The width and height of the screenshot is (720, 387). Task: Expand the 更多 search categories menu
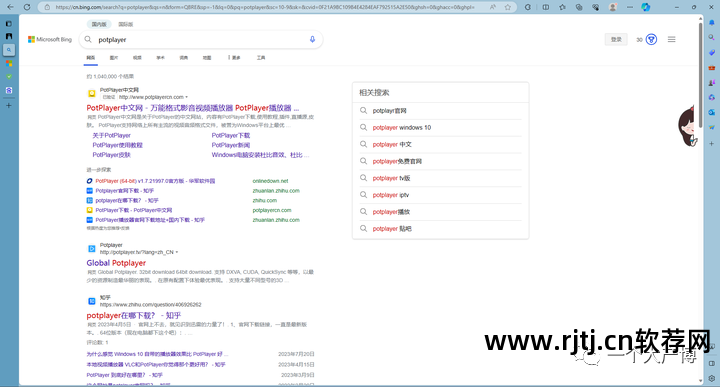(234, 58)
